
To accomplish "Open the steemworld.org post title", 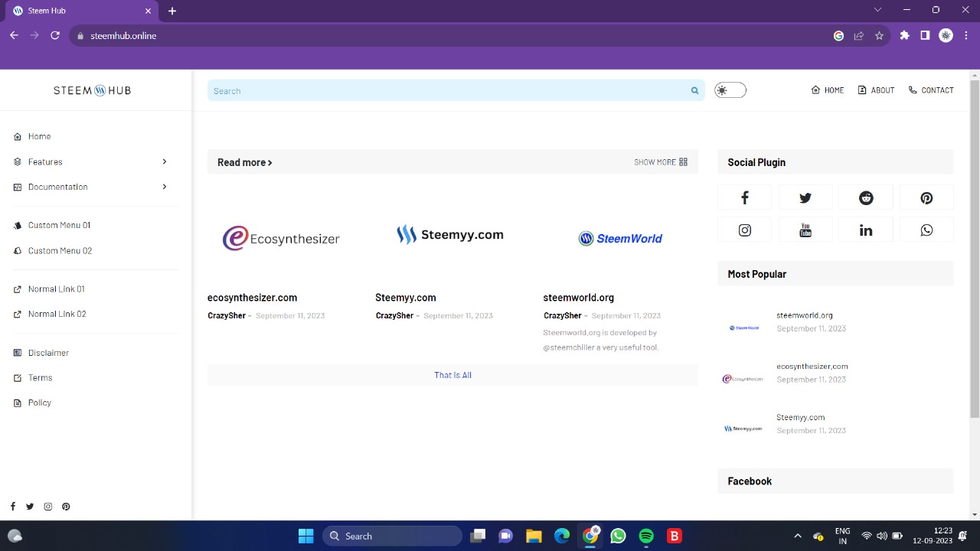I will click(x=579, y=298).
